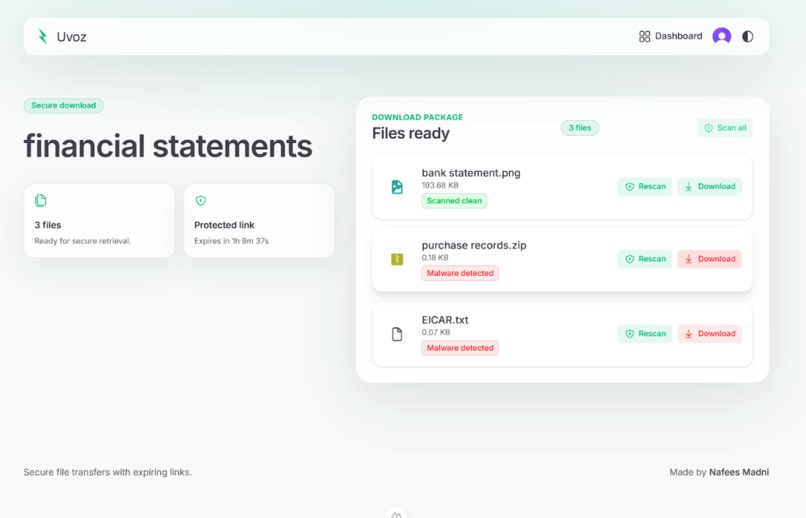Viewport: 806px width, 518px height.
Task: Click the image file icon for bank statement.png
Action: pyautogui.click(x=397, y=187)
